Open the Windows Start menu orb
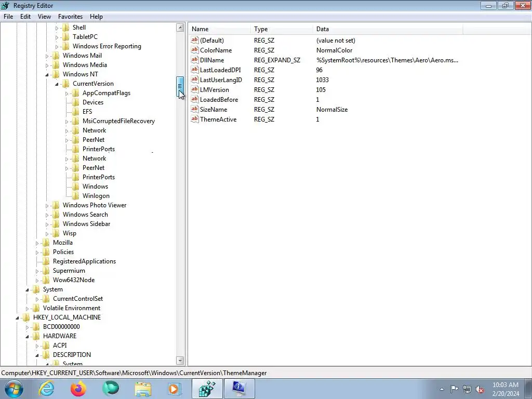The image size is (532, 399). click(x=14, y=389)
